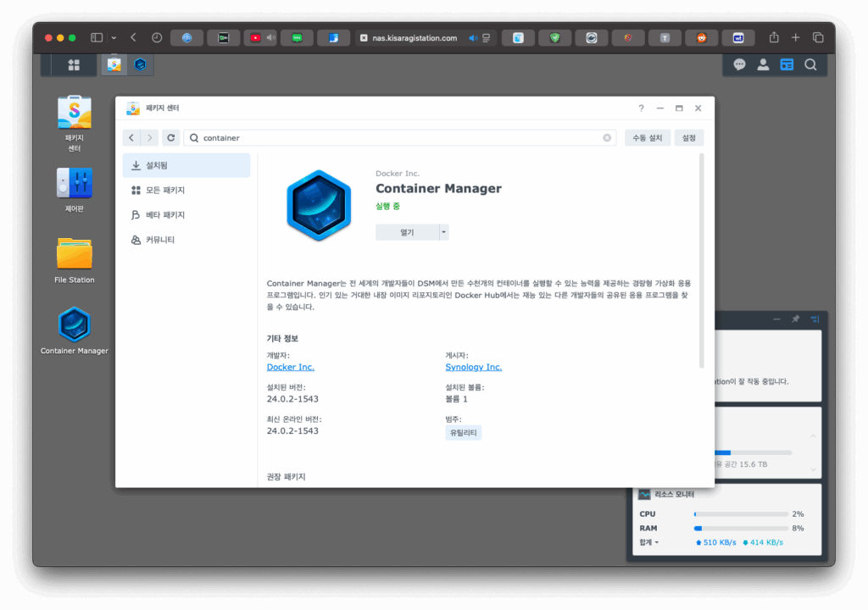This screenshot has width=868, height=610.
Task: Open a new Safari tab
Action: tap(795, 37)
